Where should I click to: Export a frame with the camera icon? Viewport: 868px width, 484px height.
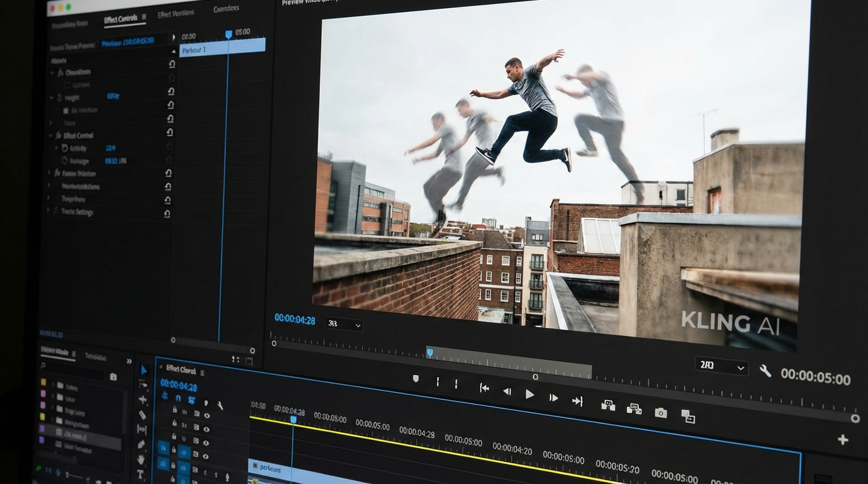point(660,413)
